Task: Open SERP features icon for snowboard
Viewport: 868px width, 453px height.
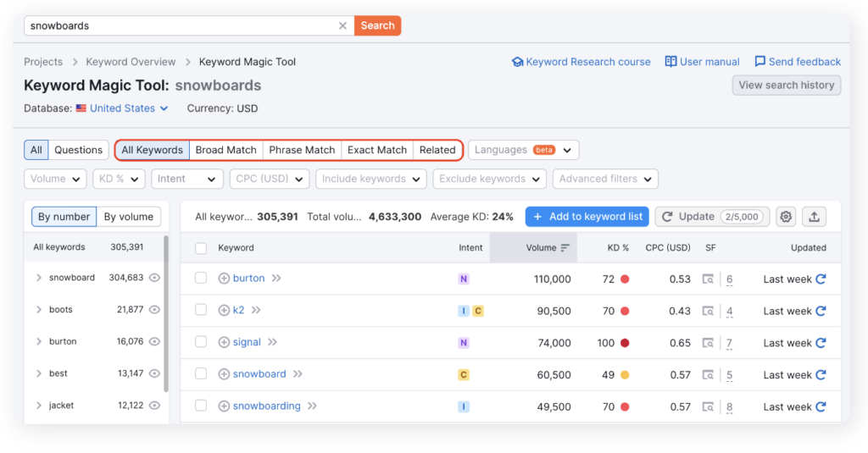Action: pyautogui.click(x=708, y=375)
